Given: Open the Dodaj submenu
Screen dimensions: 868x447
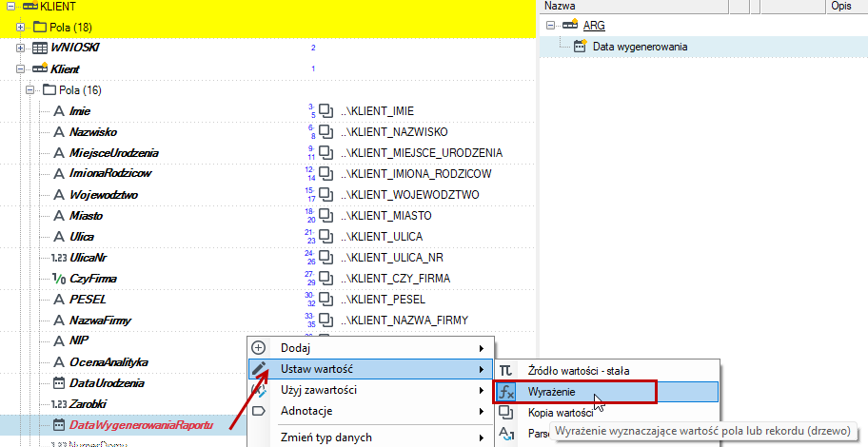Looking at the screenshot, I should 369,348.
